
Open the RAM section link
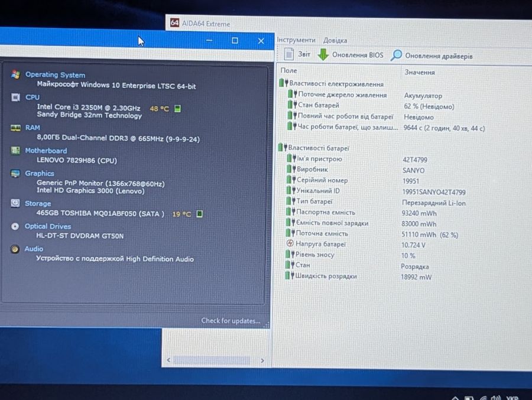pyautogui.click(x=33, y=128)
